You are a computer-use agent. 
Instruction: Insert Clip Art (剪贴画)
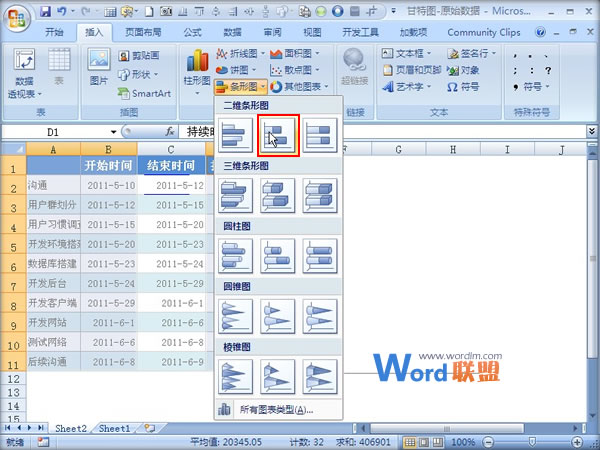click(139, 56)
